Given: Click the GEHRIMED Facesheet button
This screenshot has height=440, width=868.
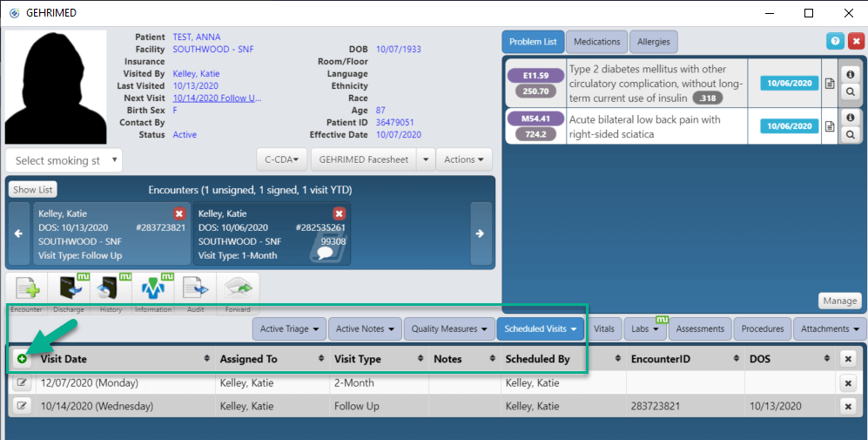Looking at the screenshot, I should (x=363, y=159).
